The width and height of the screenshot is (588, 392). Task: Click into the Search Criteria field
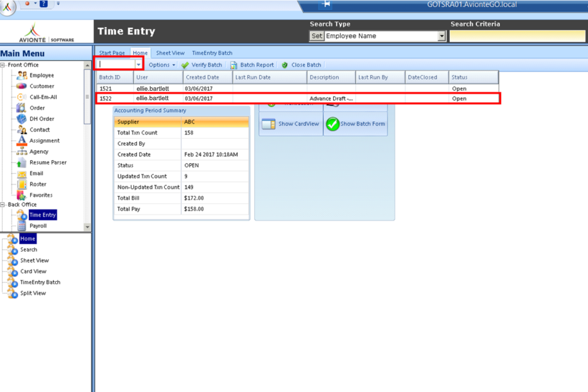pos(517,36)
